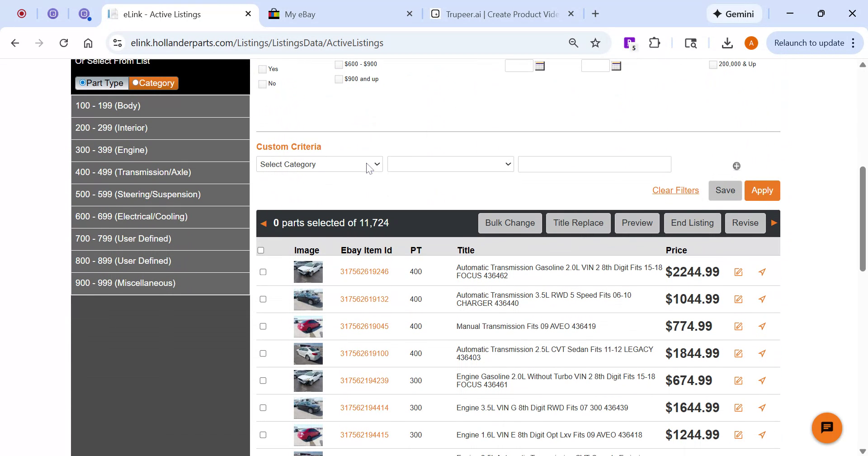The image size is (868, 456).
Task: Click the red back arrow above the listings table
Action: pyautogui.click(x=264, y=223)
